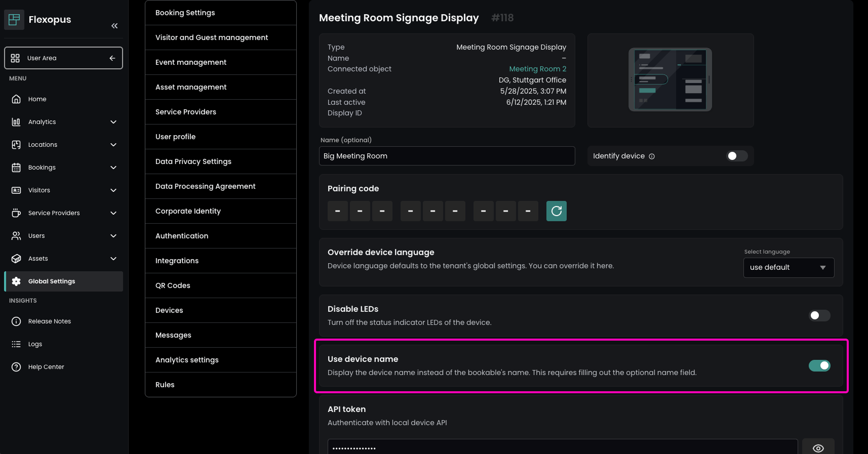Click the Name (optional) input field
Image resolution: width=868 pixels, height=454 pixels.
click(x=447, y=156)
